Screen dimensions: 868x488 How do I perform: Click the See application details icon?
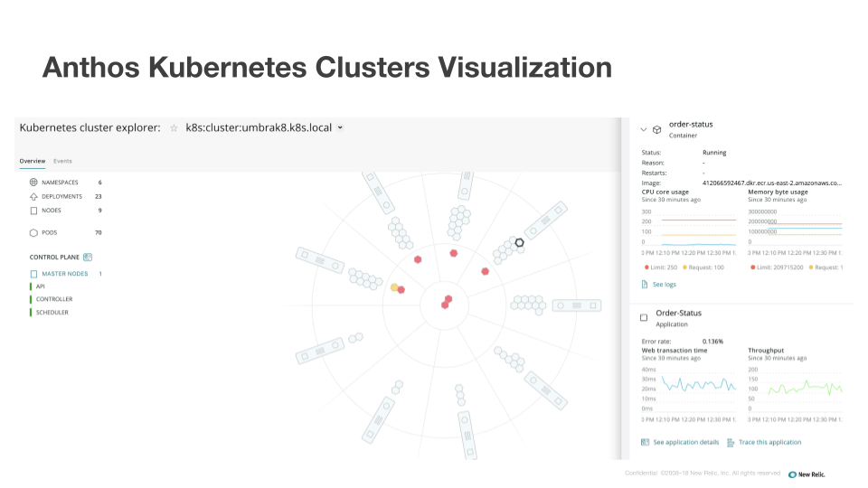point(645,442)
